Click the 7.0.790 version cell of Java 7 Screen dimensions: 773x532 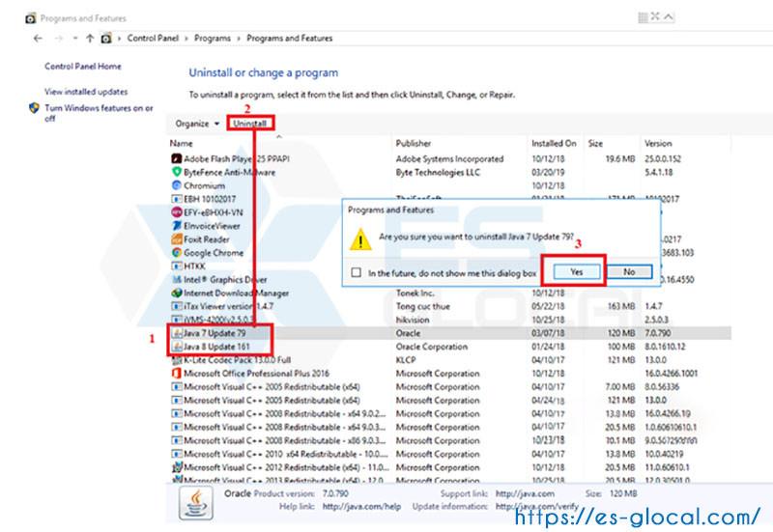(658, 333)
